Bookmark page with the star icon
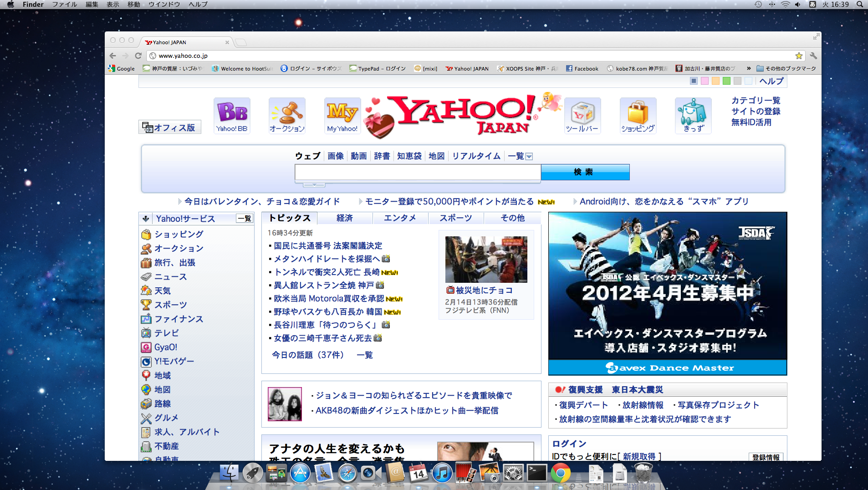The height and width of the screenshot is (490, 868). 799,56
